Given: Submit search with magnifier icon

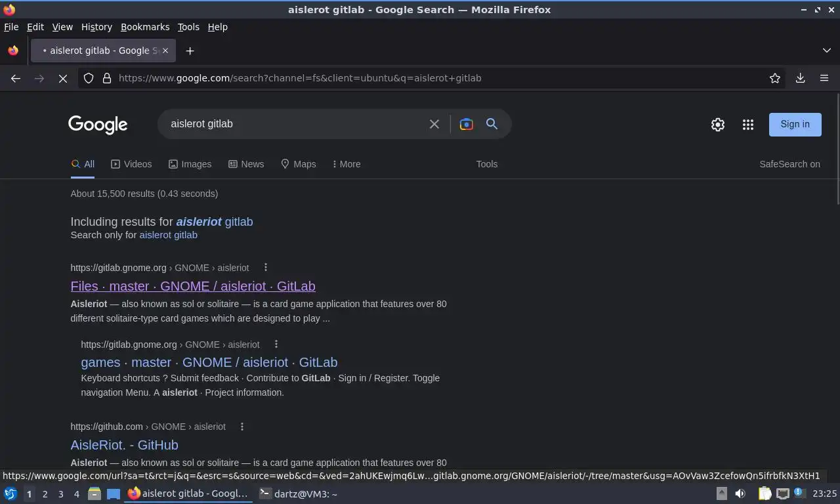Looking at the screenshot, I should point(492,124).
